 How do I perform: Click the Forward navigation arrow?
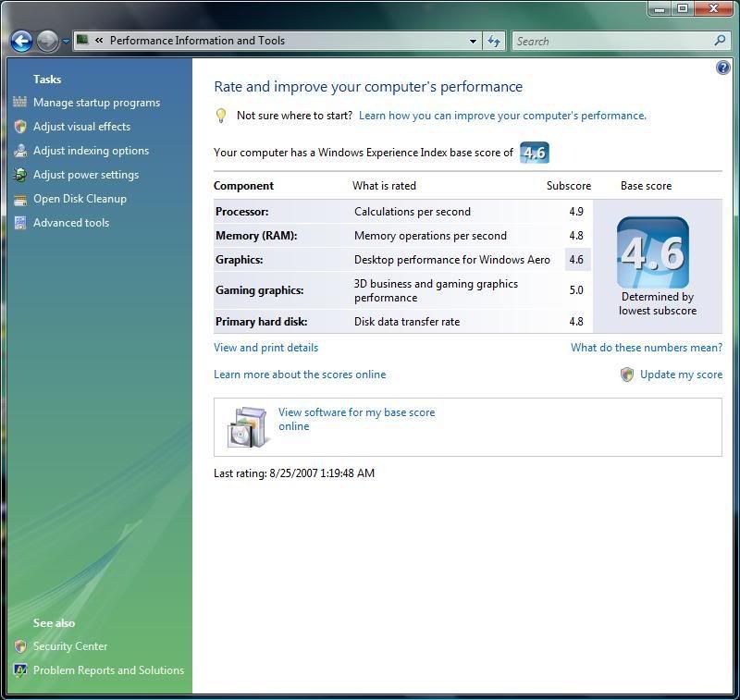click(x=47, y=41)
